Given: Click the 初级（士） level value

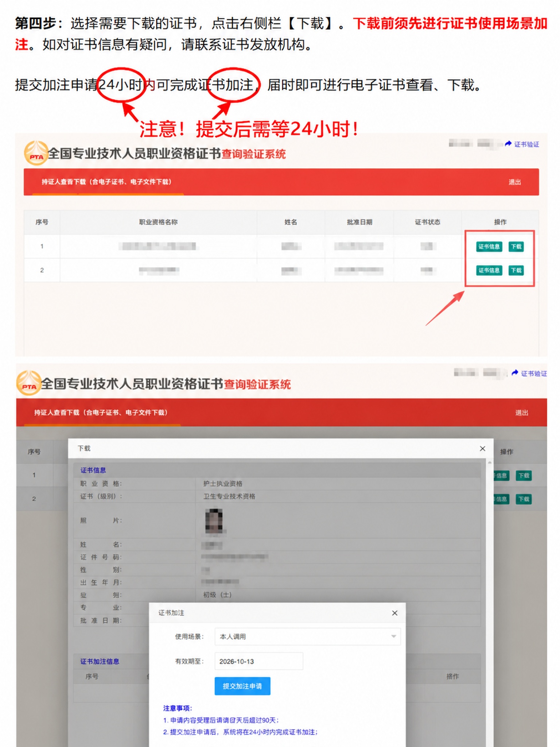Looking at the screenshot, I should (x=217, y=595).
